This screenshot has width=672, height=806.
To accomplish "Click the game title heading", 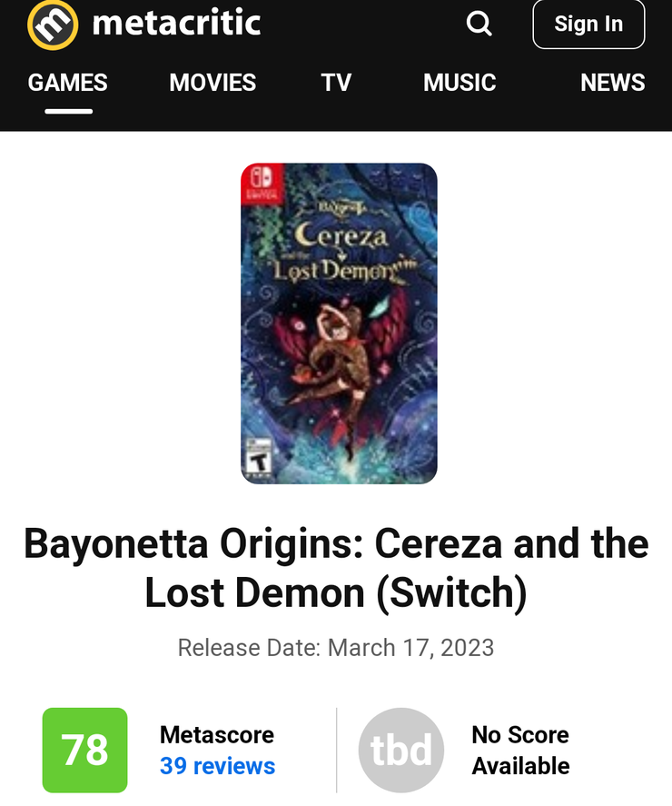I will pos(336,568).
